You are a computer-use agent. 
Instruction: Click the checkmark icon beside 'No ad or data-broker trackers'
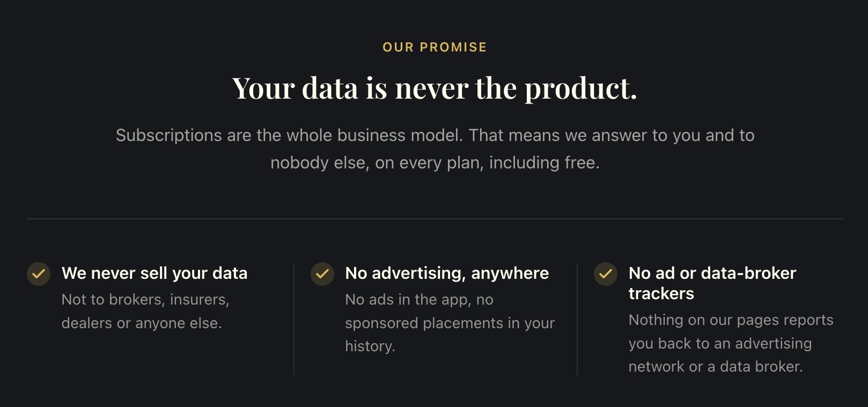pos(606,274)
